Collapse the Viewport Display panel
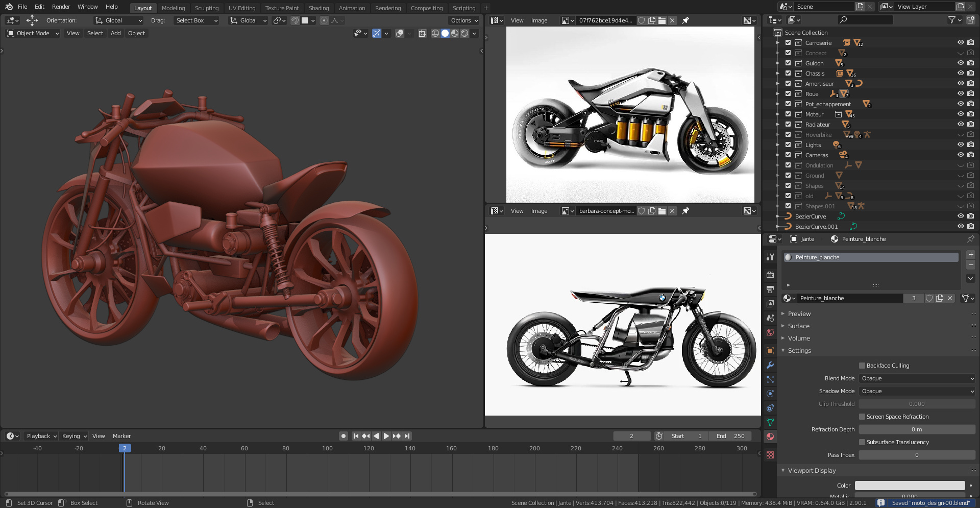980x508 pixels. 812,471
